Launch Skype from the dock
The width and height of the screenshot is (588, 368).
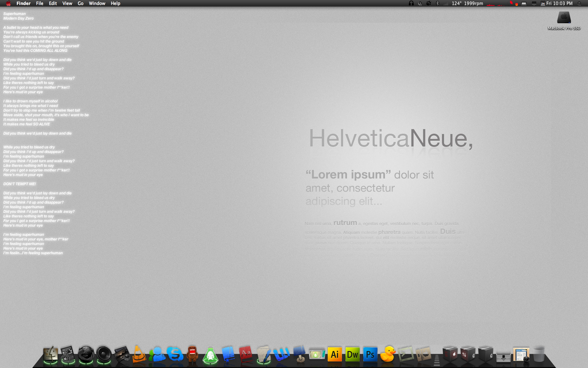pos(175,355)
